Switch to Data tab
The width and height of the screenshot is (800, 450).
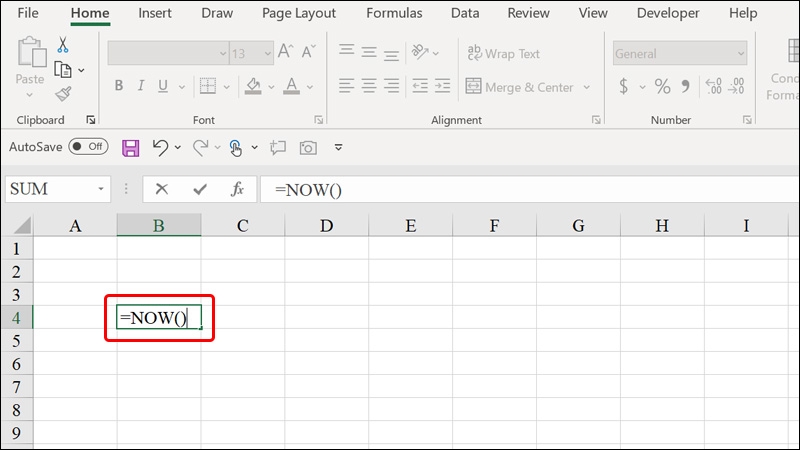pyautogui.click(x=465, y=13)
